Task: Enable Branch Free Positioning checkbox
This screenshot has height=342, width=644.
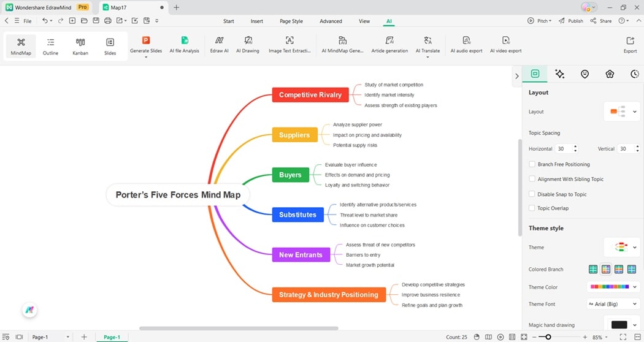Action: point(532,164)
